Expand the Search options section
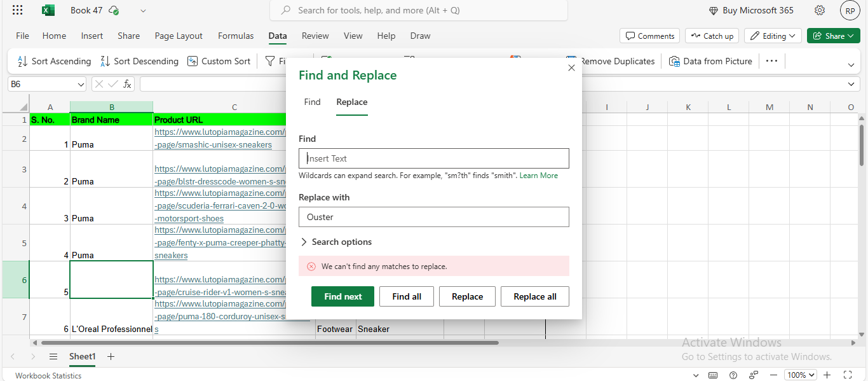The width and height of the screenshot is (868, 381). tap(336, 242)
